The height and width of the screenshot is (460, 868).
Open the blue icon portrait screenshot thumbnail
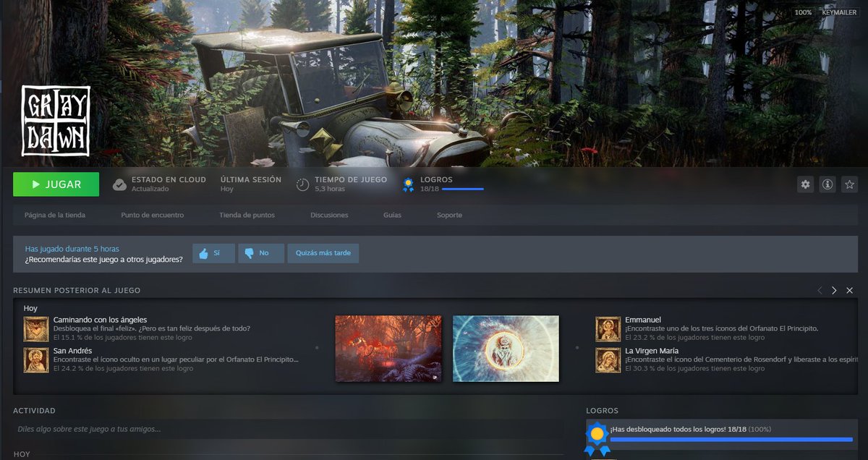[x=506, y=348]
